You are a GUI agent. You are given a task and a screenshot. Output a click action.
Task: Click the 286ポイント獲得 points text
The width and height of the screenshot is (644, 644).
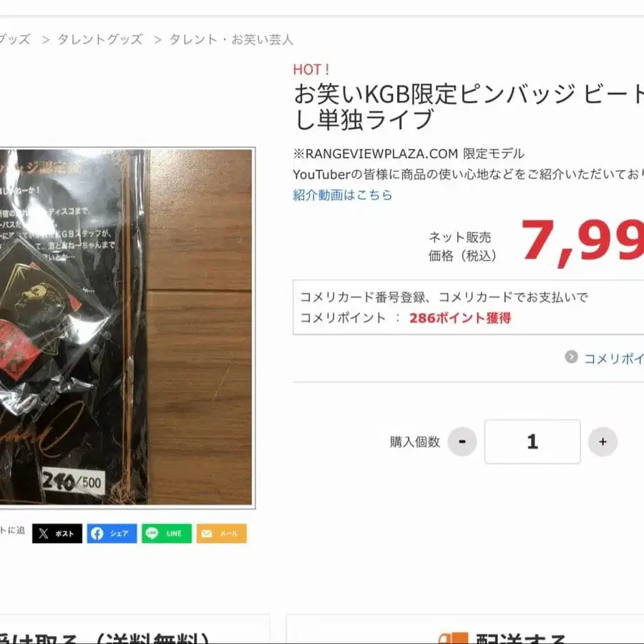[460, 318]
